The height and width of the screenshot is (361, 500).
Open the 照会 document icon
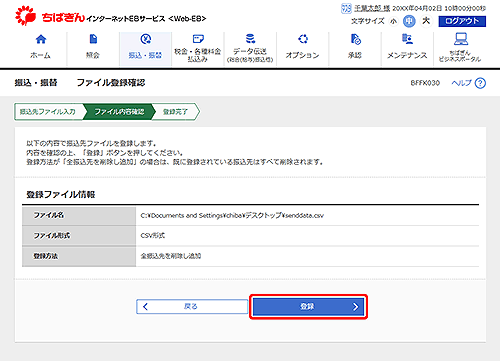pyautogui.click(x=93, y=39)
